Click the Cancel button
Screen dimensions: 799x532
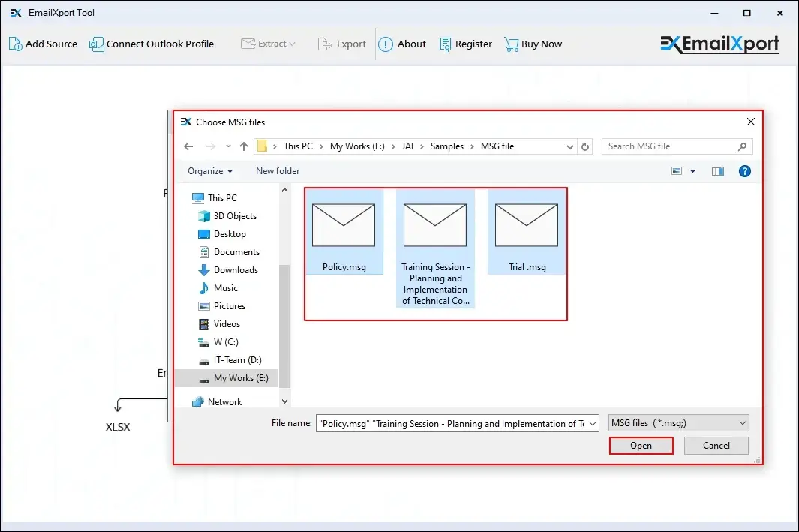click(716, 446)
